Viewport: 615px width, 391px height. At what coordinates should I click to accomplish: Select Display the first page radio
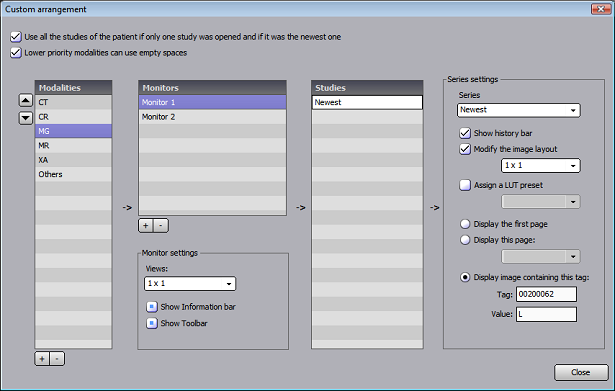coord(465,224)
